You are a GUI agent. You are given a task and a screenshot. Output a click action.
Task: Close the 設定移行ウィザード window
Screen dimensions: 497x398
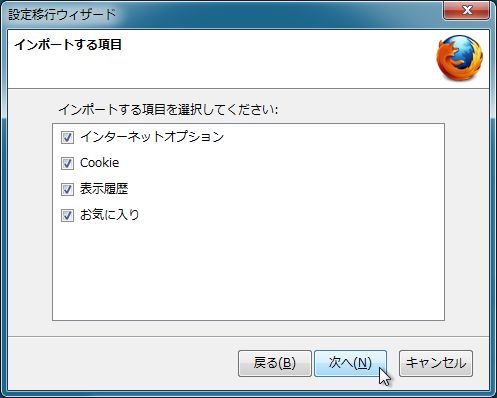466,10
